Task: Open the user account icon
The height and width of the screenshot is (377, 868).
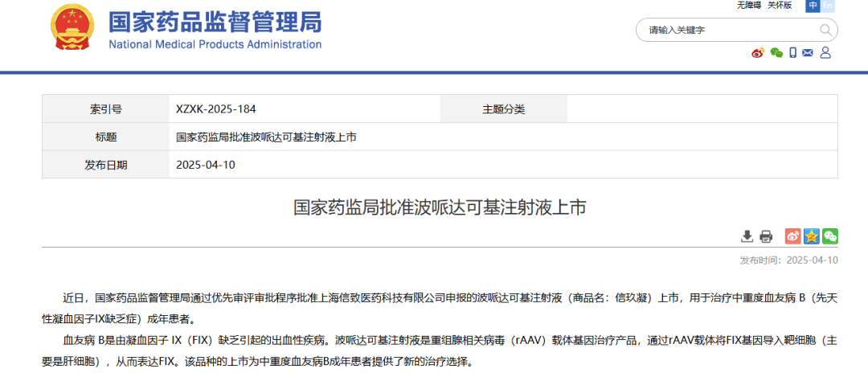Action: [x=825, y=53]
